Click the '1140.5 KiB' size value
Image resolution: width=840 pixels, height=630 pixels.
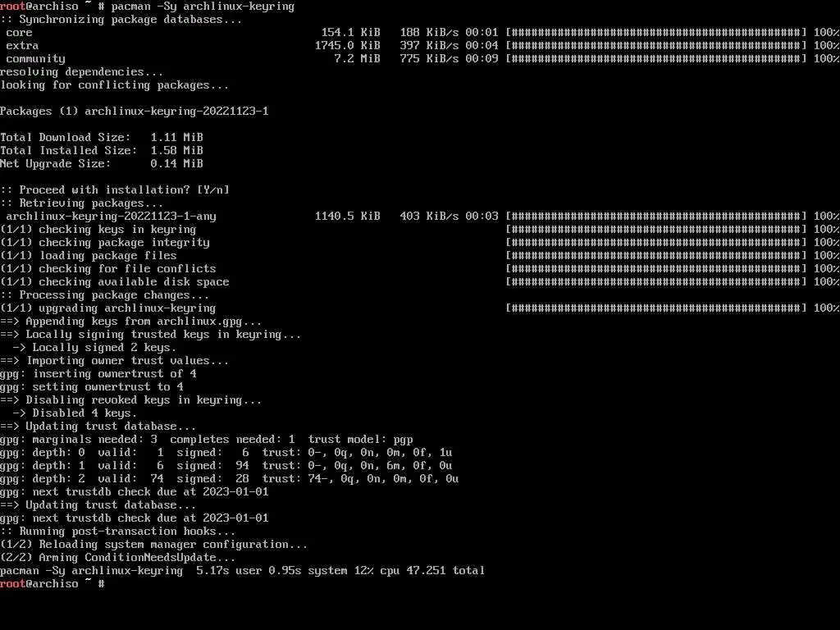(347, 217)
